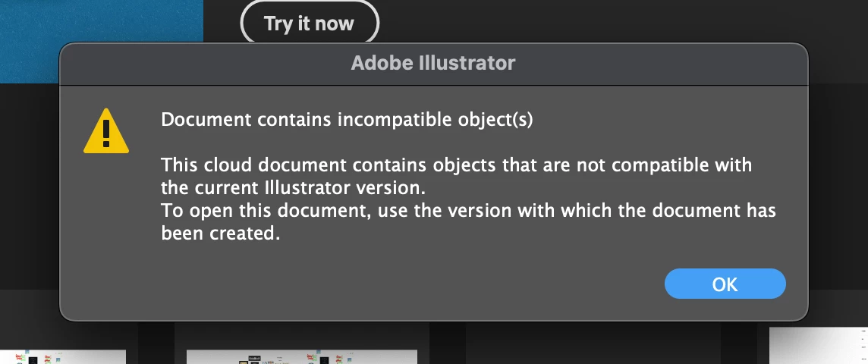Click the blue banner image behind dialog
The width and height of the screenshot is (868, 364).
click(x=102, y=22)
